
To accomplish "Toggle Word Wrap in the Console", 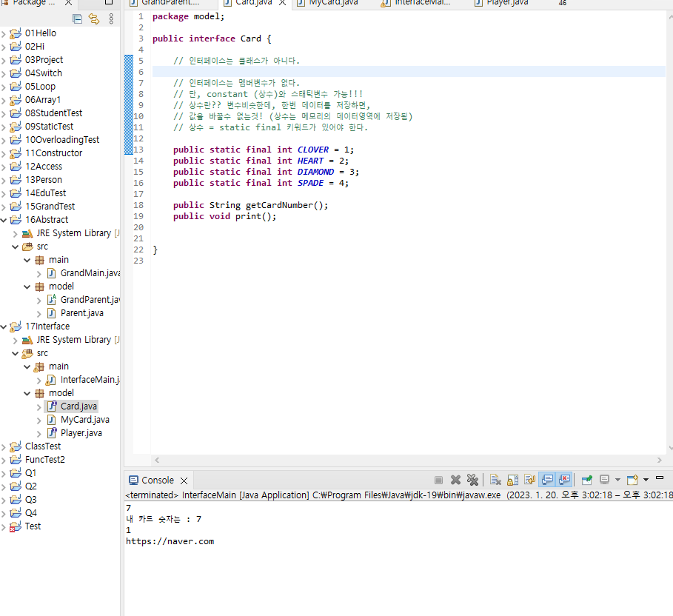I will (x=529, y=480).
